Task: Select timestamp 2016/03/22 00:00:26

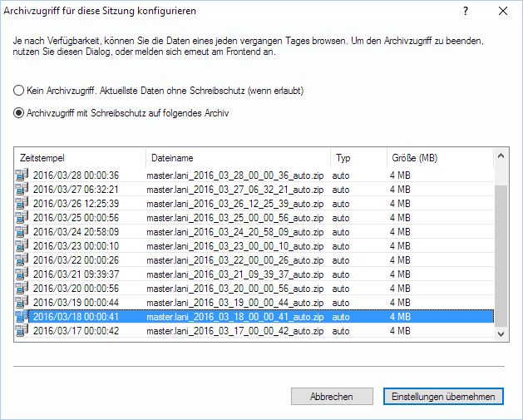Action: click(x=76, y=260)
